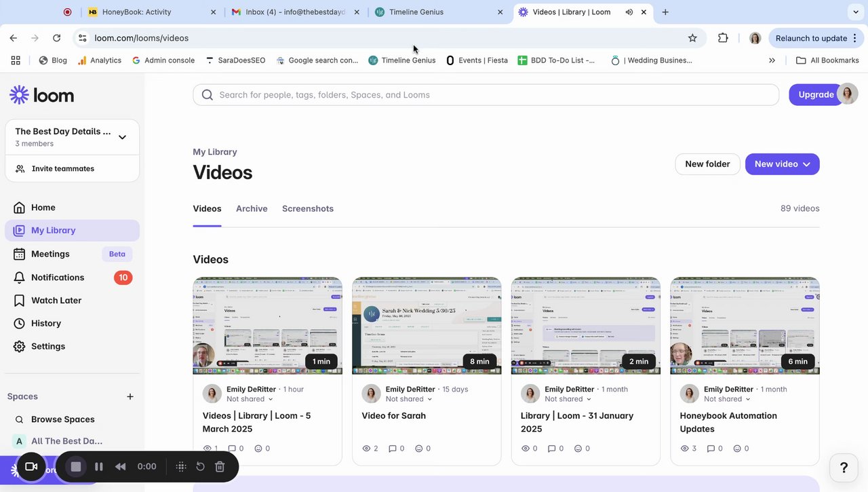Click reactions emoji icon on Library | Loom - 31 January 2025
Image resolution: width=868 pixels, height=492 pixels.
point(578,449)
